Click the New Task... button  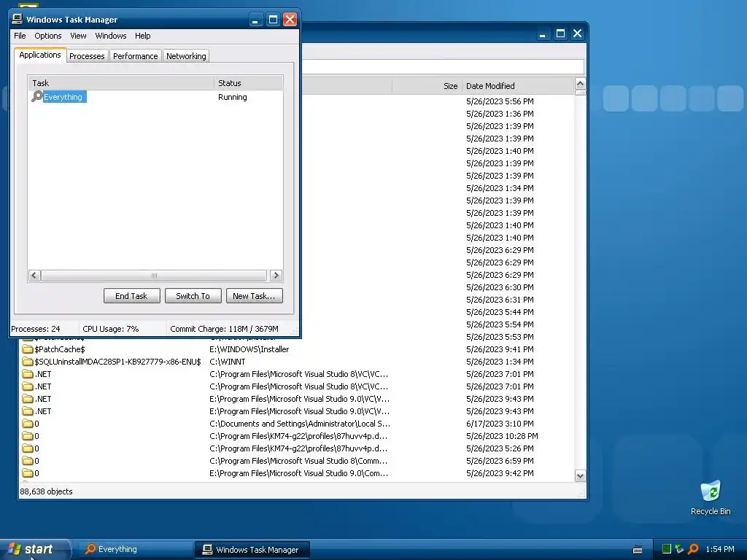point(254,296)
